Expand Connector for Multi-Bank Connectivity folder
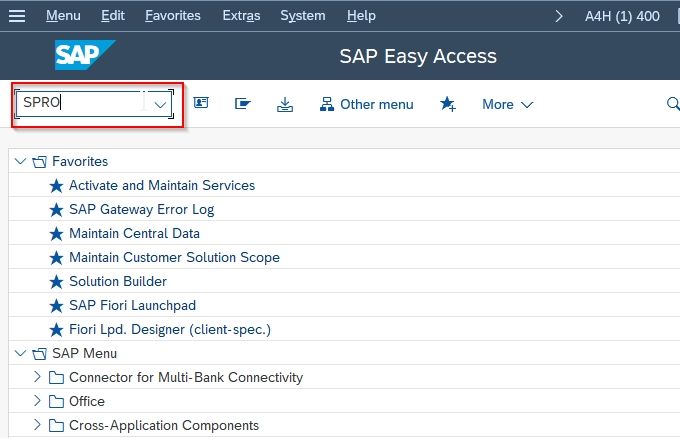The height and width of the screenshot is (438, 680). (x=37, y=377)
